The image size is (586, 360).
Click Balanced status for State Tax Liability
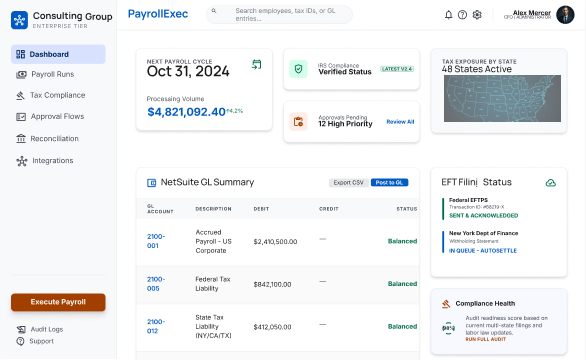pos(403,326)
